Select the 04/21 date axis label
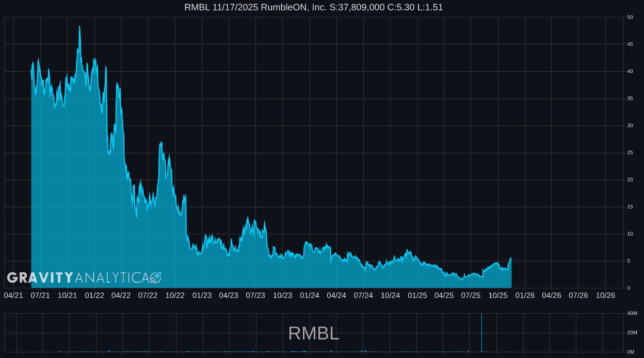644x358 pixels. [x=13, y=295]
